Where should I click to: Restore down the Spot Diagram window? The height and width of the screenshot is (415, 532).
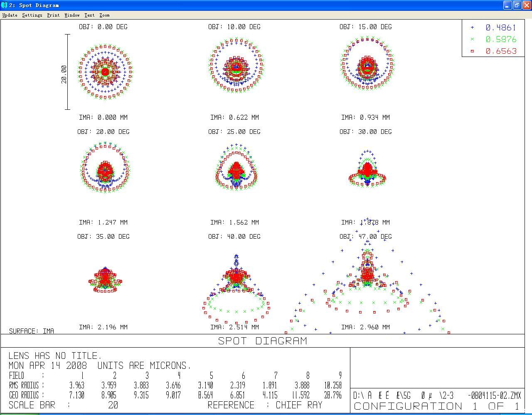click(517, 5)
